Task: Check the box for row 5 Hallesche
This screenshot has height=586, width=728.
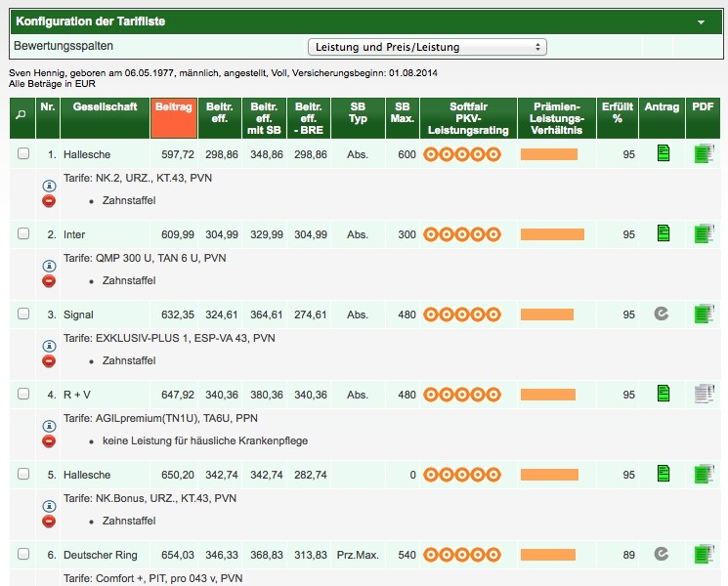Action: click(x=23, y=474)
